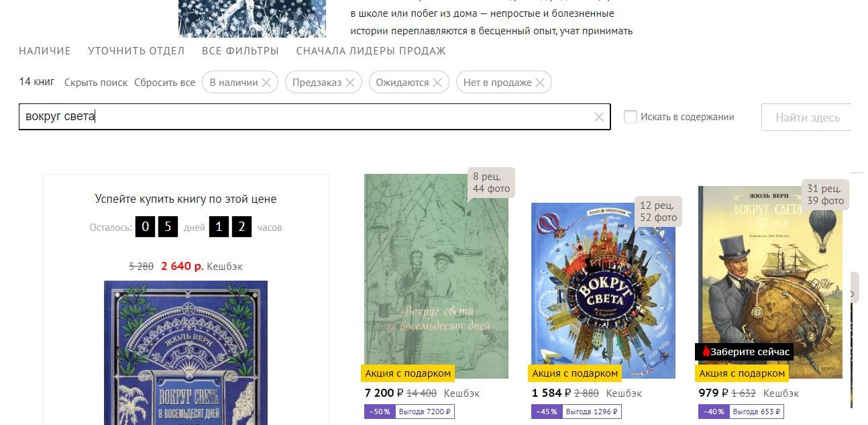
Task: Clear the search field with X icon
Action: [599, 117]
